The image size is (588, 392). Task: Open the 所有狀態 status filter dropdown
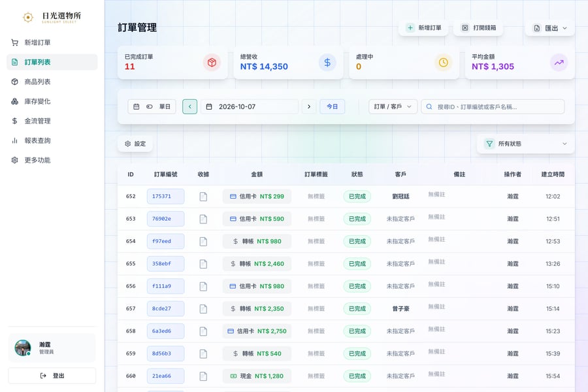[x=525, y=144]
